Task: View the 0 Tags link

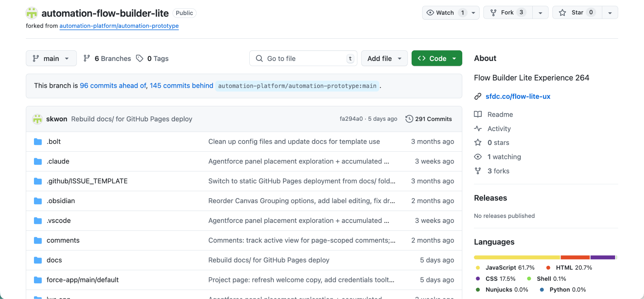Action: (x=153, y=58)
